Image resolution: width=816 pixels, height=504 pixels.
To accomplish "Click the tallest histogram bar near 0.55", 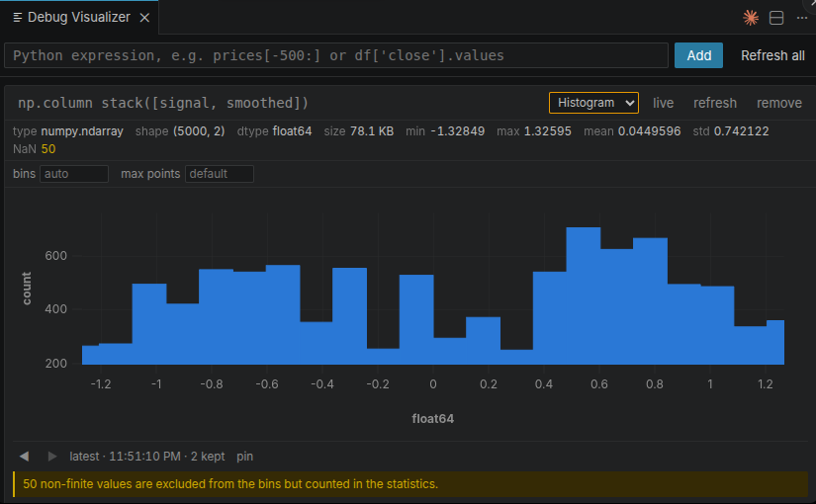I will click(x=584, y=295).
